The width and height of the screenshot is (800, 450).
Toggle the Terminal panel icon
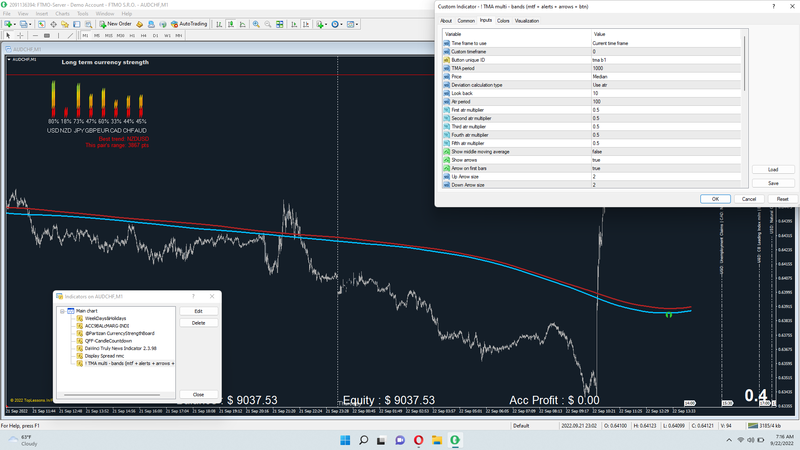(77, 24)
